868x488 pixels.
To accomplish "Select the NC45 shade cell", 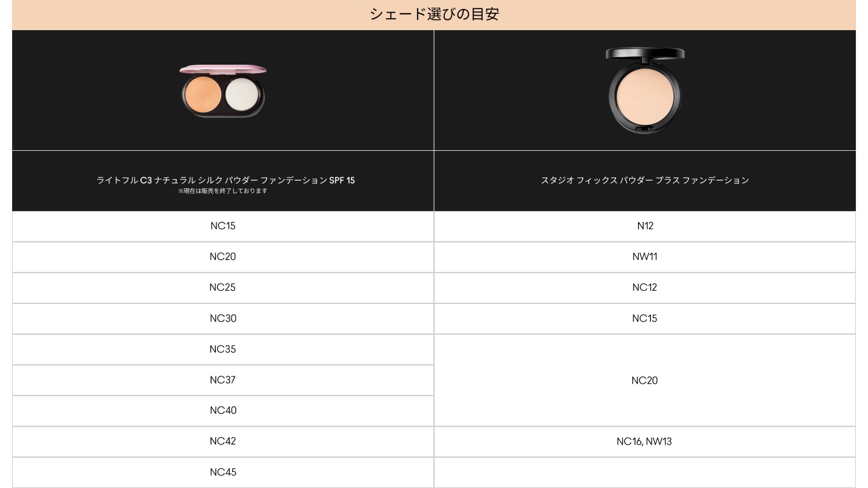I will tap(223, 472).
